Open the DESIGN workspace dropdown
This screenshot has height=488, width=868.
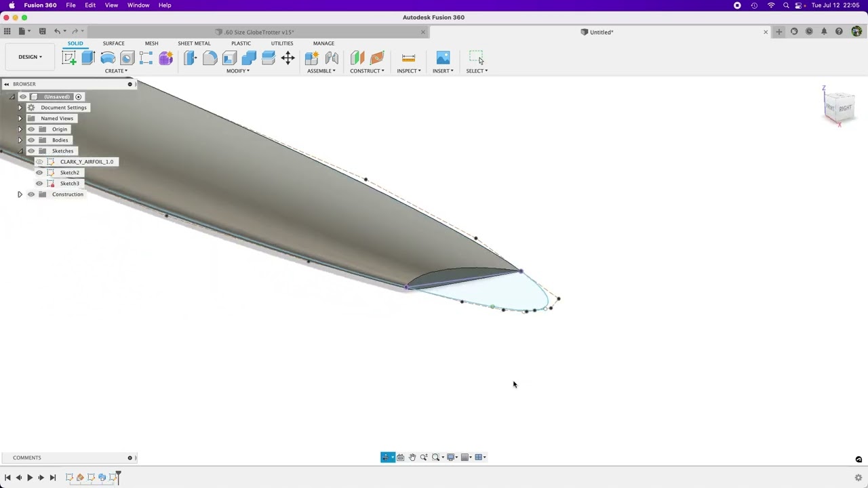[x=30, y=57]
